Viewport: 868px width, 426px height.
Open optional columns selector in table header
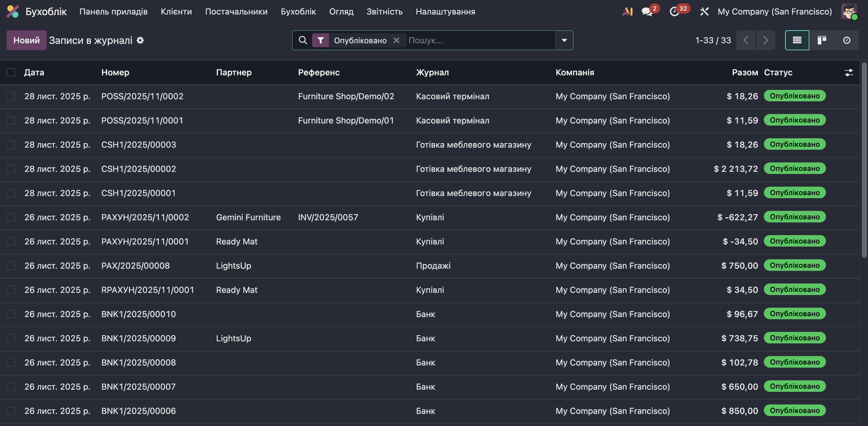849,72
